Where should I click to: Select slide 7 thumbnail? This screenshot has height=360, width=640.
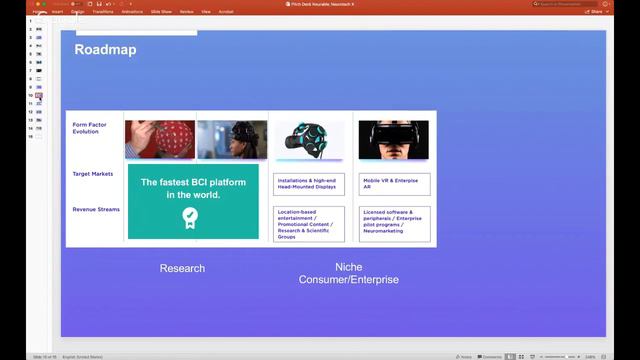tap(39, 71)
